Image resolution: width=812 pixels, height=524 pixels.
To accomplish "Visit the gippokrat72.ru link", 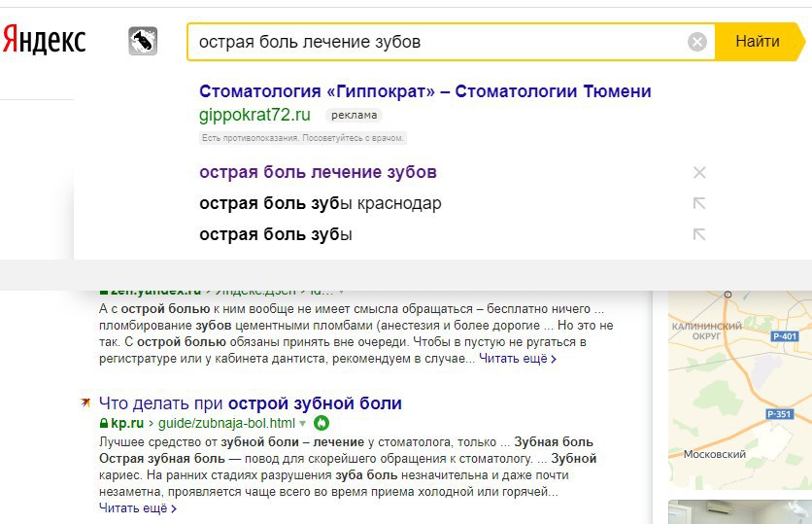I will pyautogui.click(x=254, y=115).
